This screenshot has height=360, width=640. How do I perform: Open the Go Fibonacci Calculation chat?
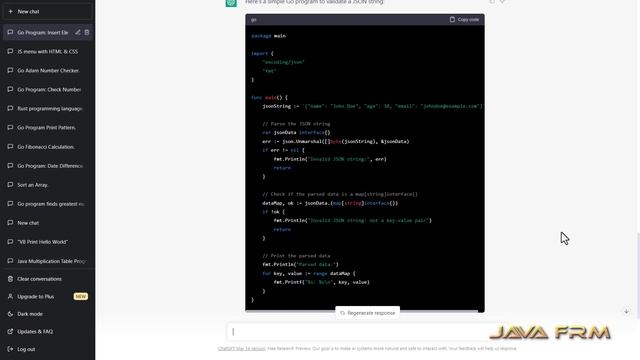(47, 147)
